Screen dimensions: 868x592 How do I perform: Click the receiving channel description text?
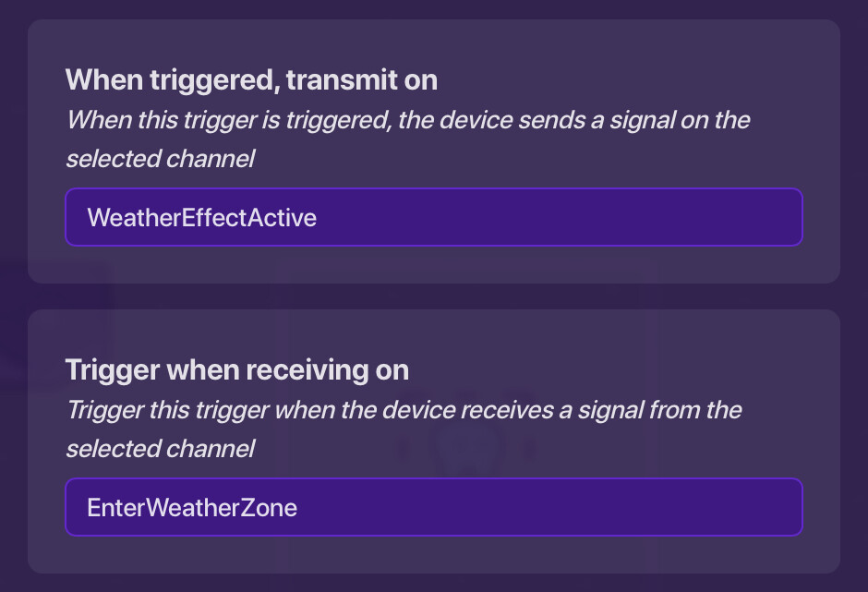[x=403, y=429]
